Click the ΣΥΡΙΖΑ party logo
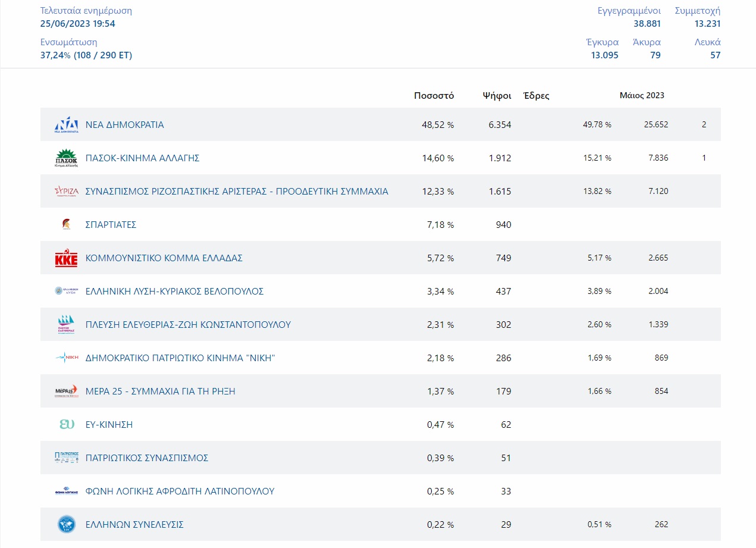The height and width of the screenshot is (548, 756). [66, 192]
